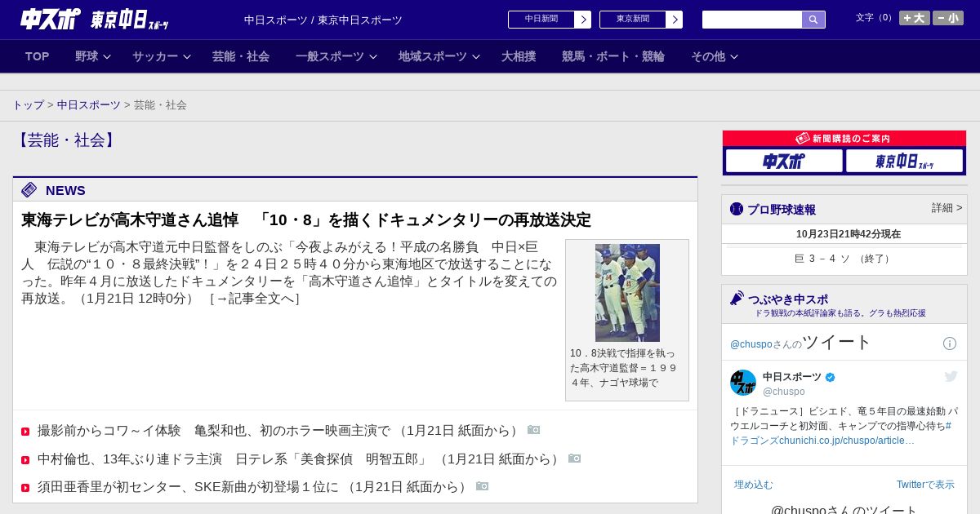Expand the サッカー menu
Image resolution: width=980 pixels, height=514 pixels.
(x=162, y=56)
